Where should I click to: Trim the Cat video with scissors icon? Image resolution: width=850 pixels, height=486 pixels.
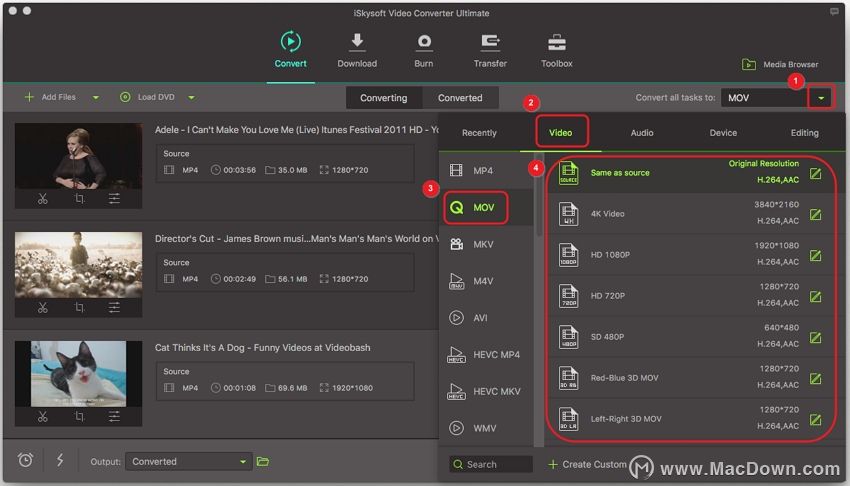pos(43,417)
